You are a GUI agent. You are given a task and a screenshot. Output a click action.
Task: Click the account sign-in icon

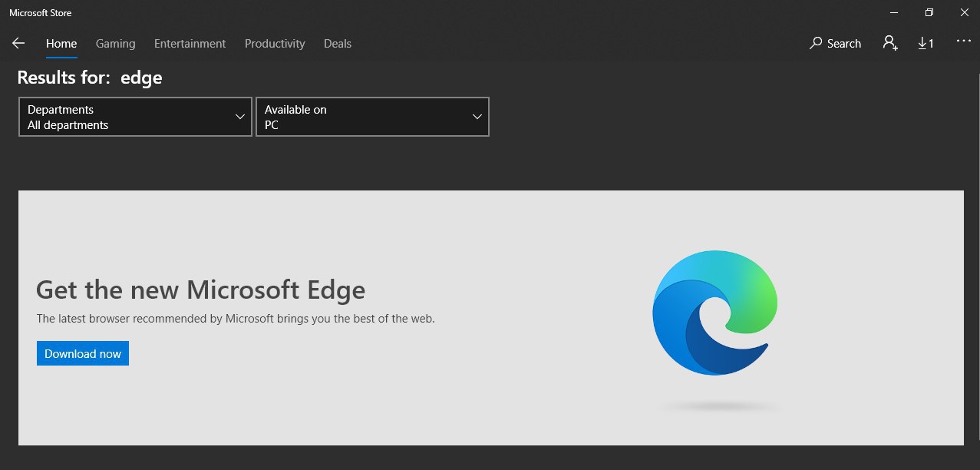pos(890,44)
